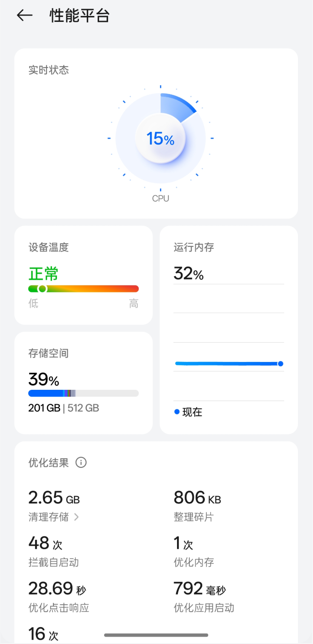Tap the back arrow icon

pos(25,16)
